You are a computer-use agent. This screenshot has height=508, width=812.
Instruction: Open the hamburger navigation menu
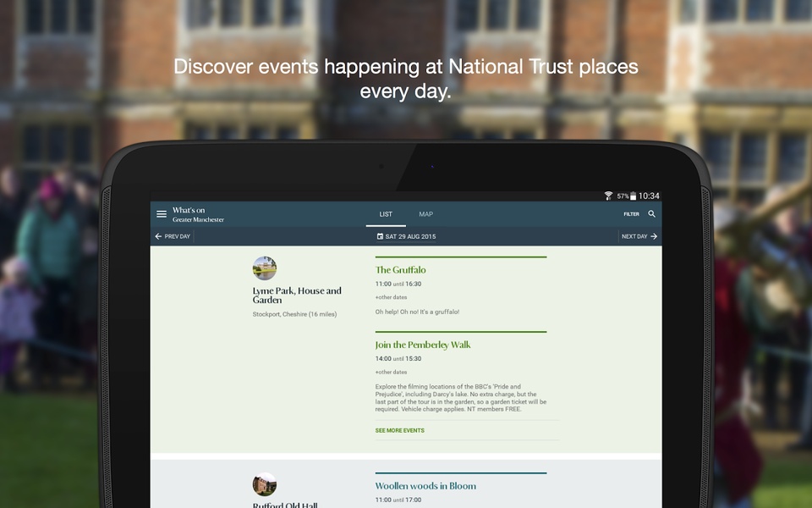(162, 213)
